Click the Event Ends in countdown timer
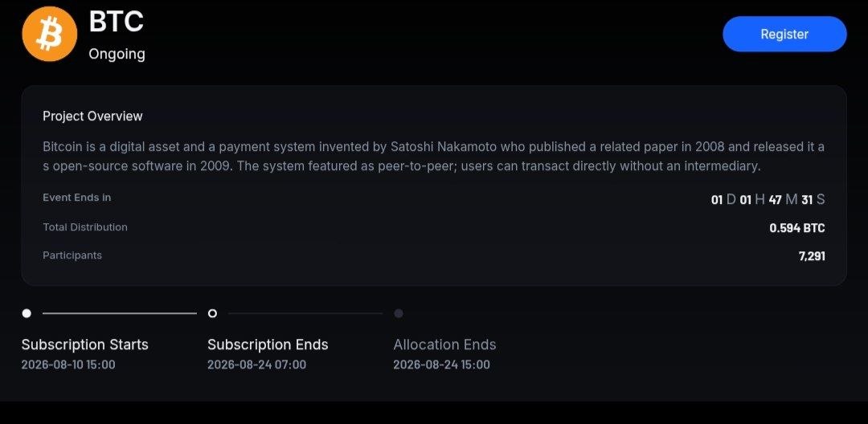The width and height of the screenshot is (868, 424). [768, 200]
